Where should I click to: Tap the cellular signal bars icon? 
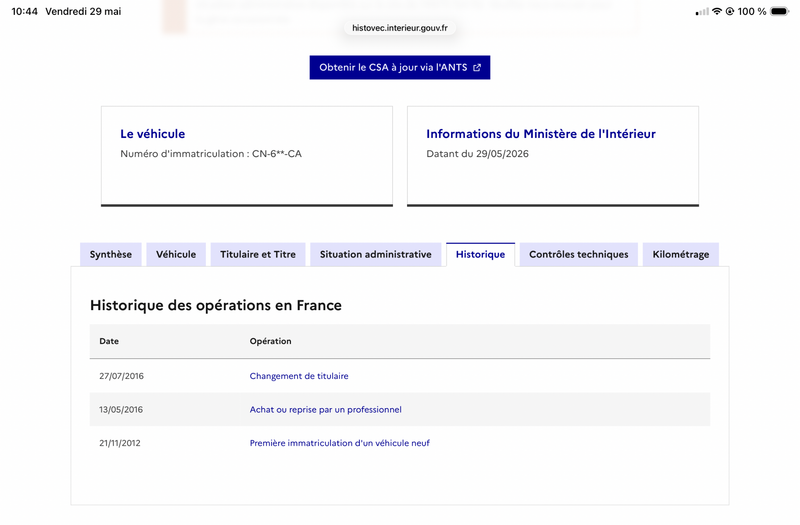click(x=702, y=12)
